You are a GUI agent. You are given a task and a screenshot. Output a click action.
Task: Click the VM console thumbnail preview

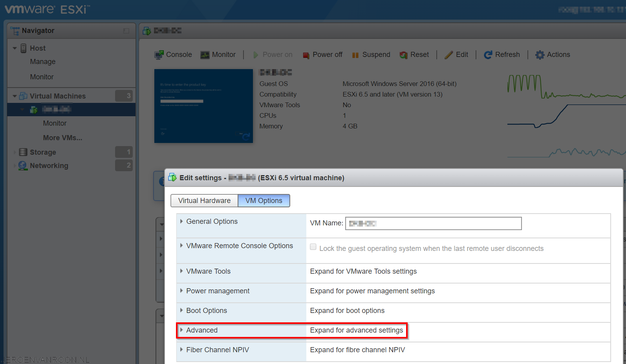[x=203, y=106]
